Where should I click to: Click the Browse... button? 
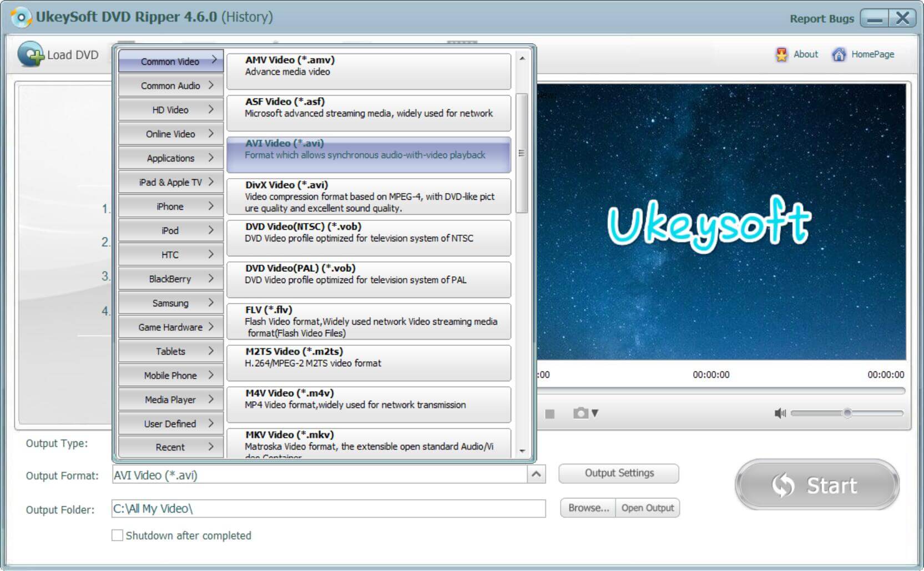(588, 508)
